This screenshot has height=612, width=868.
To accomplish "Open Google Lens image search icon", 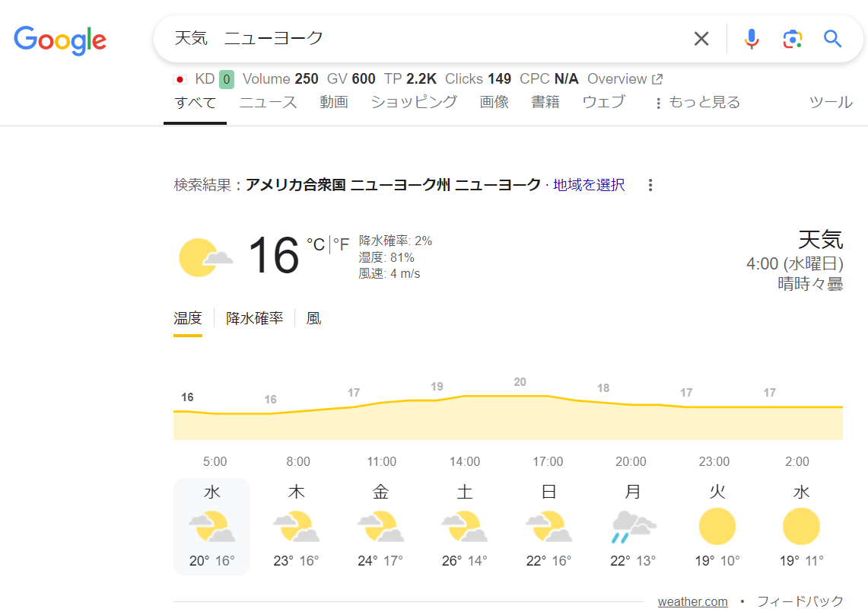I will point(792,39).
